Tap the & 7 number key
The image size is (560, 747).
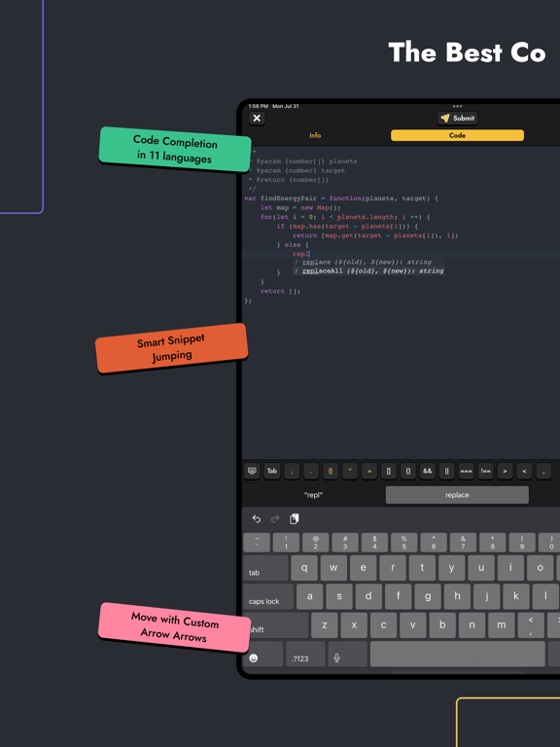click(x=463, y=543)
